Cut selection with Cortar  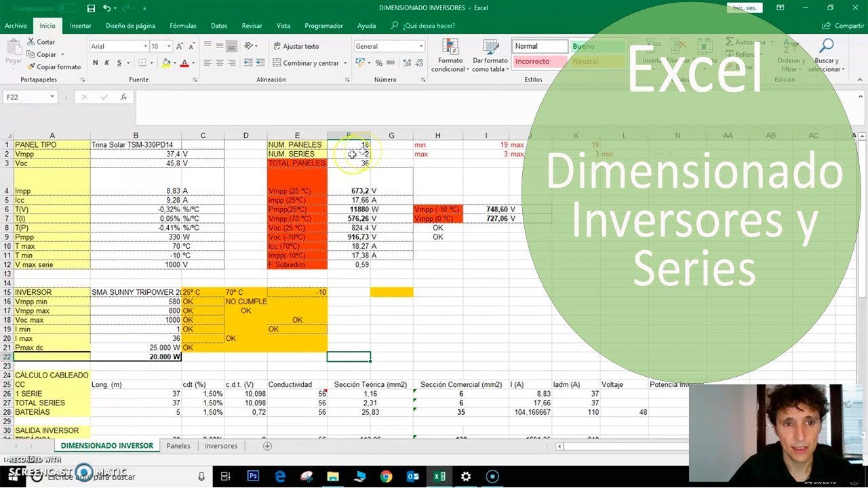[41, 42]
